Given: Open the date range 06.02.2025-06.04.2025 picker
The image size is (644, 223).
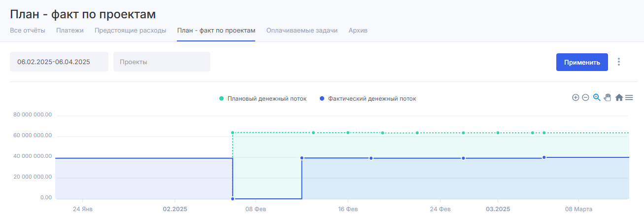Looking at the screenshot, I should pyautogui.click(x=59, y=62).
